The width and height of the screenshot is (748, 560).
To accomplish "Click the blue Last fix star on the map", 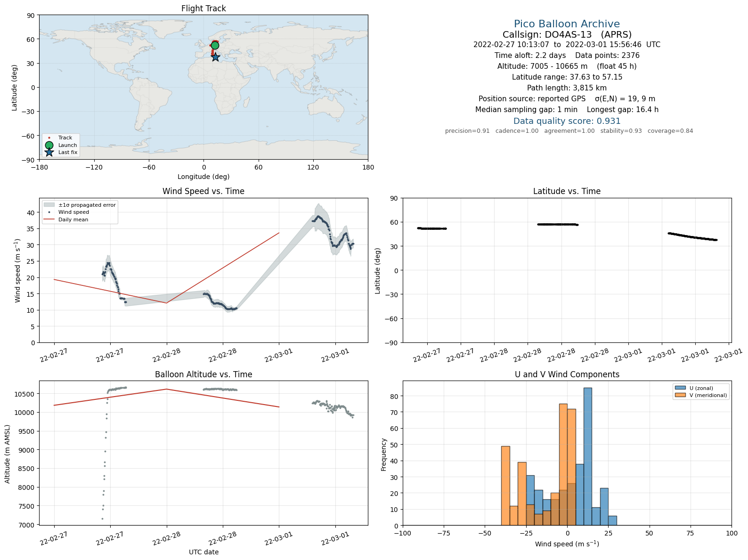I will tap(215, 57).
